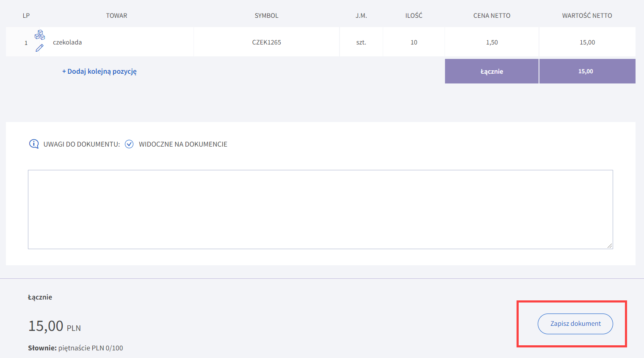This screenshot has height=358, width=644.
Task: Click the info icon beside Uwagi do dokumentu
Action: [34, 144]
